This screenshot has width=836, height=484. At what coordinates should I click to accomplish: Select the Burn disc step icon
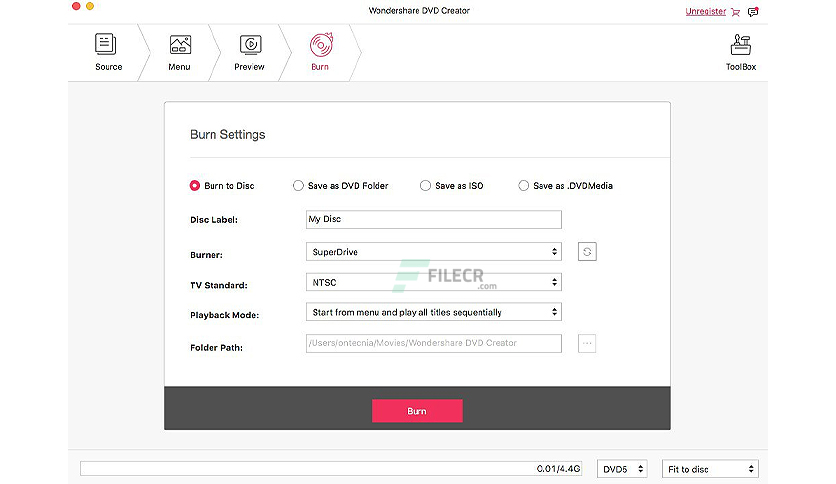(321, 45)
